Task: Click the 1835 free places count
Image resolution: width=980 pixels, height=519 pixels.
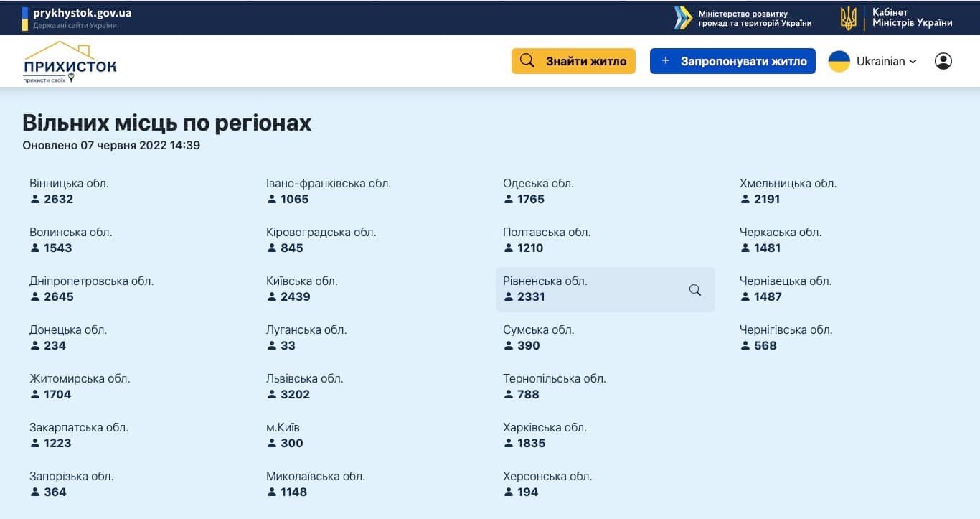Action: [532, 443]
